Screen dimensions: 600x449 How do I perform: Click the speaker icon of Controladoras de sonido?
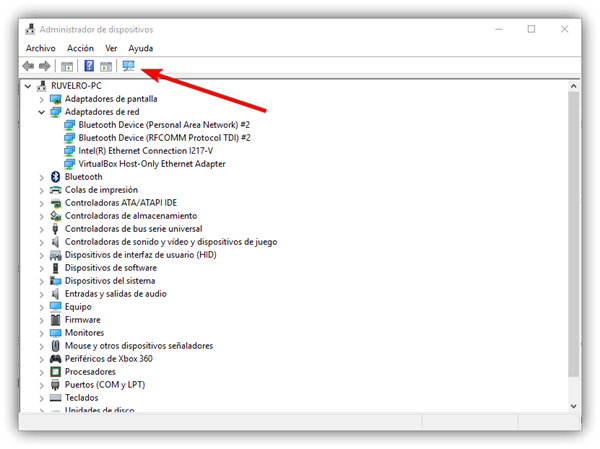pyautogui.click(x=55, y=242)
